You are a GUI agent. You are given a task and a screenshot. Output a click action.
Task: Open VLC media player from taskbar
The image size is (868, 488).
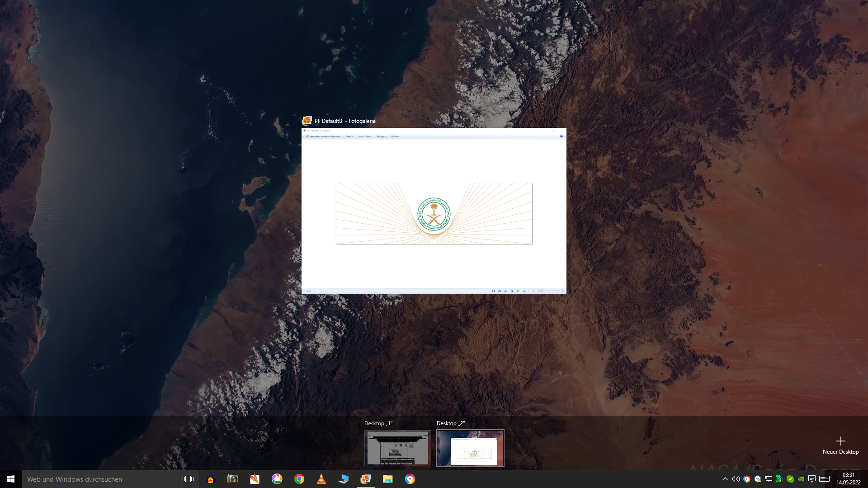click(x=321, y=479)
